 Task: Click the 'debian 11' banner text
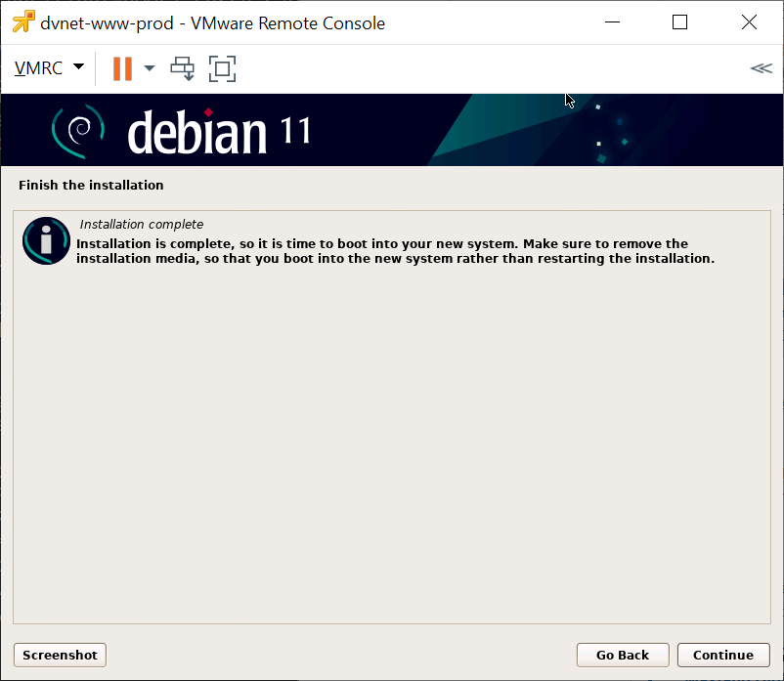click(x=219, y=132)
